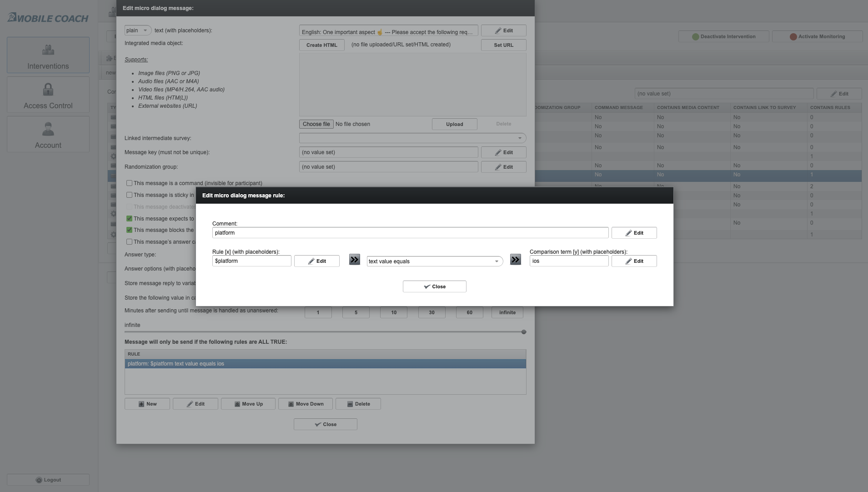
Task: Click the double-arrow icon before Comparison term
Action: (515, 260)
